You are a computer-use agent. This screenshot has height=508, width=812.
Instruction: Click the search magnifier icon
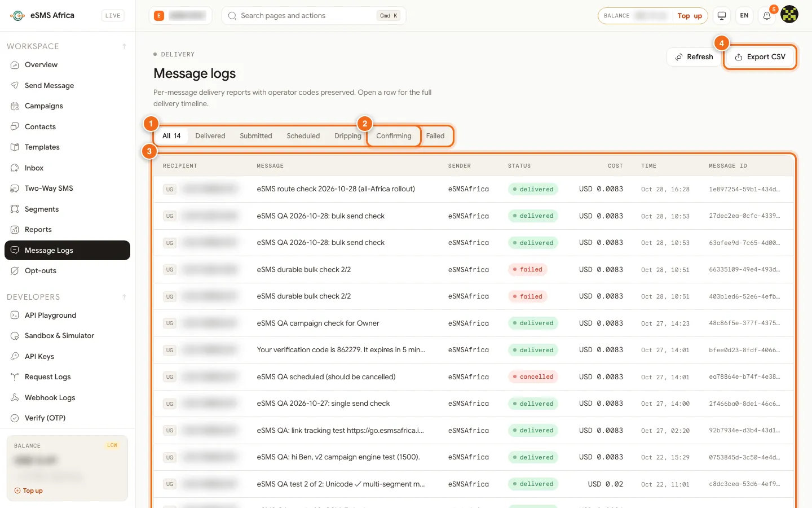click(232, 16)
